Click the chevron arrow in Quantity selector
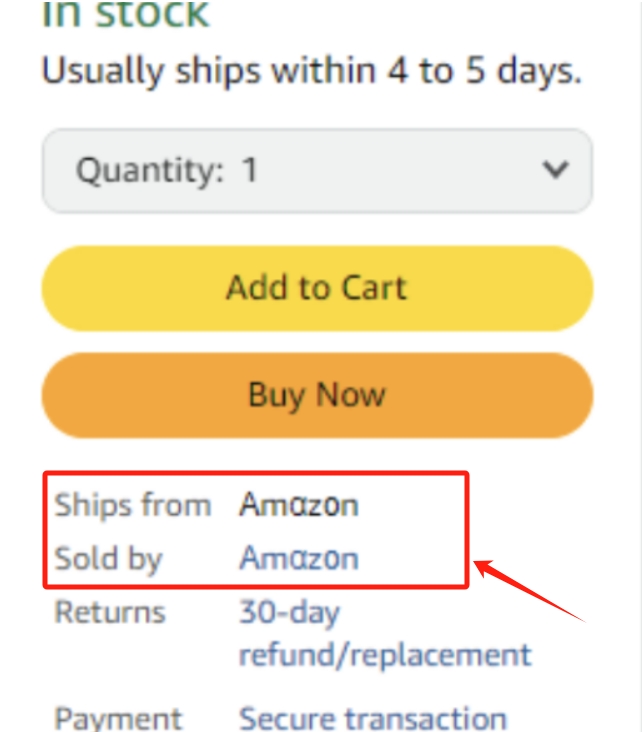The height and width of the screenshot is (732, 642). click(556, 170)
